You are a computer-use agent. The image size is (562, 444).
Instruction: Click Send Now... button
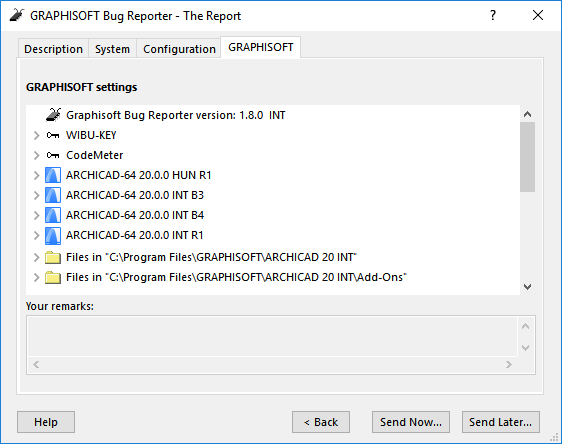tap(411, 422)
